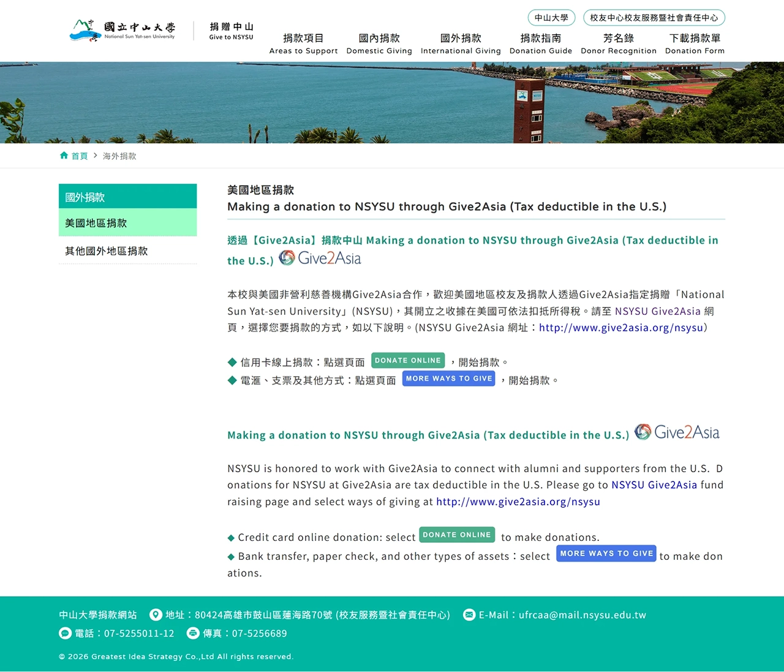
Task: Click the 國外捐款 sidebar header
Action: (x=128, y=197)
